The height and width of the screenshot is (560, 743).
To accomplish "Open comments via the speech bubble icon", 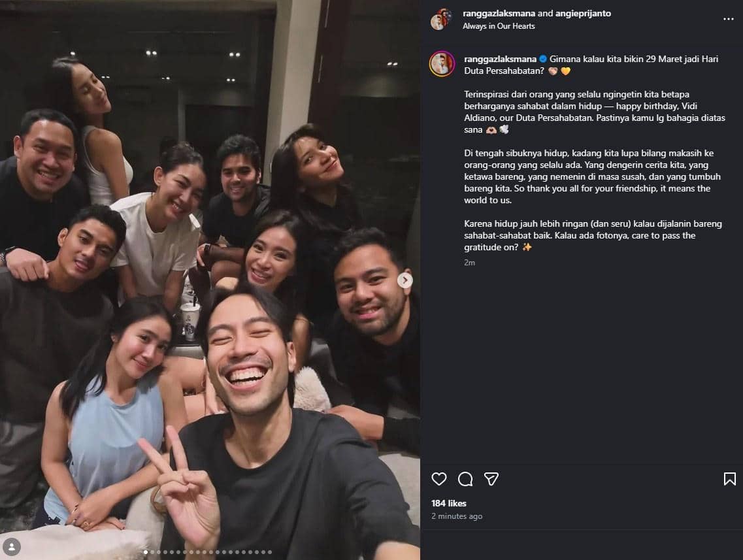I will tap(465, 479).
